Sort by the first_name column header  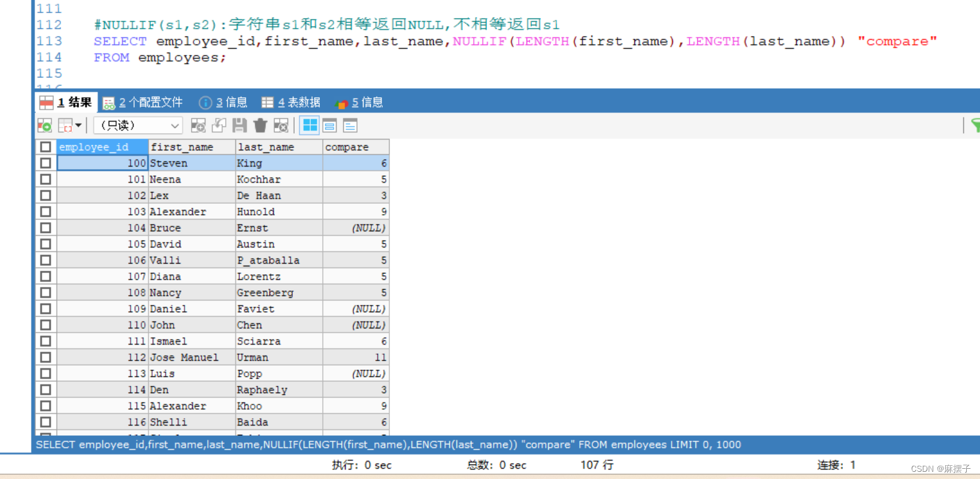point(192,147)
